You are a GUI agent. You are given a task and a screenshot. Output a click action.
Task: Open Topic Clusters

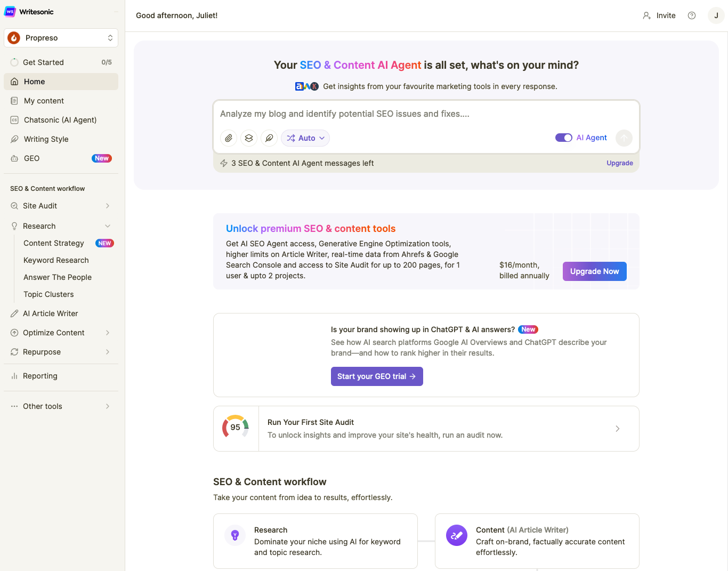pos(48,294)
